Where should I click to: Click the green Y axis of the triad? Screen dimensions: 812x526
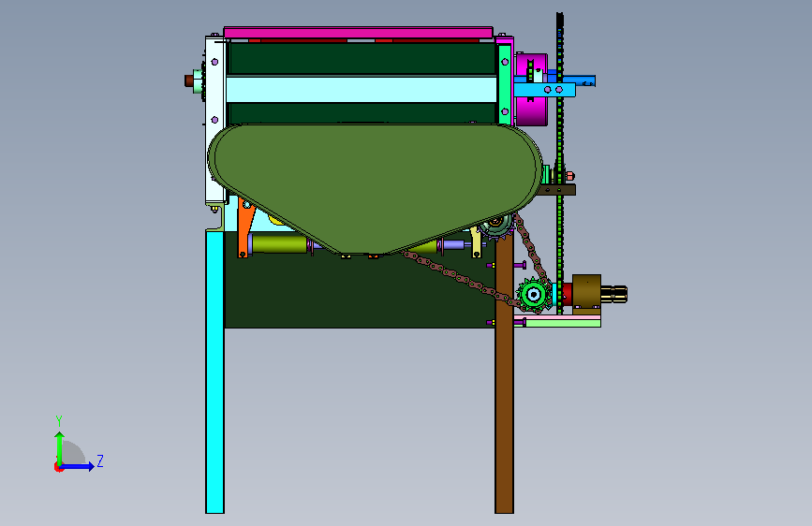(60, 447)
